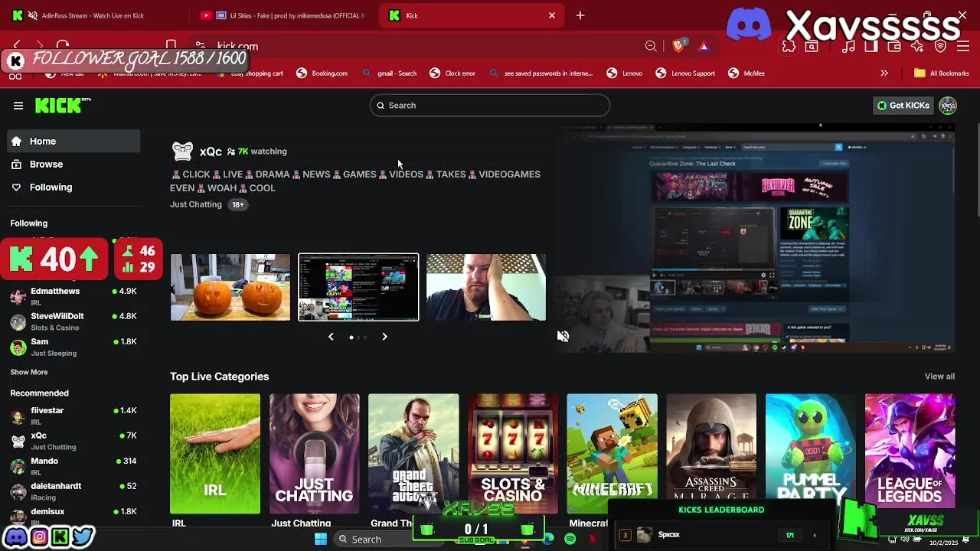Open Following in Kick sidebar

tap(74, 187)
